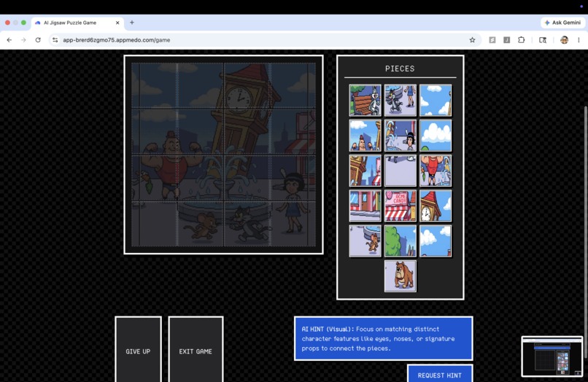
Task: Click the small preview thumbnail at corner
Action: coord(552,356)
